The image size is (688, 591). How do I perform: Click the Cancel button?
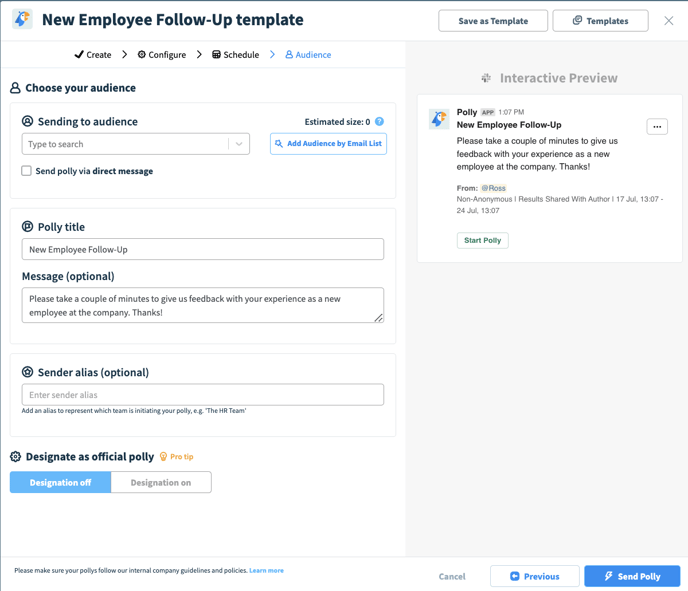coord(452,576)
